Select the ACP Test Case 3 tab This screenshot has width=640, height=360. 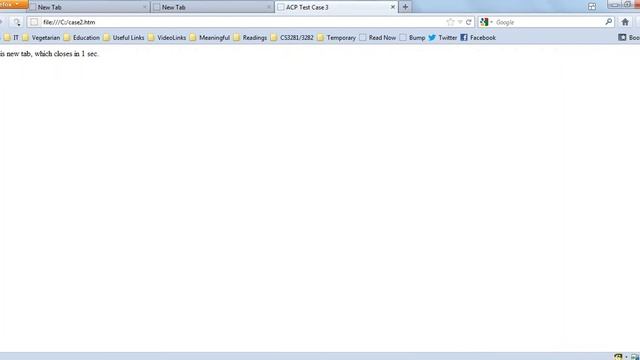(336, 7)
